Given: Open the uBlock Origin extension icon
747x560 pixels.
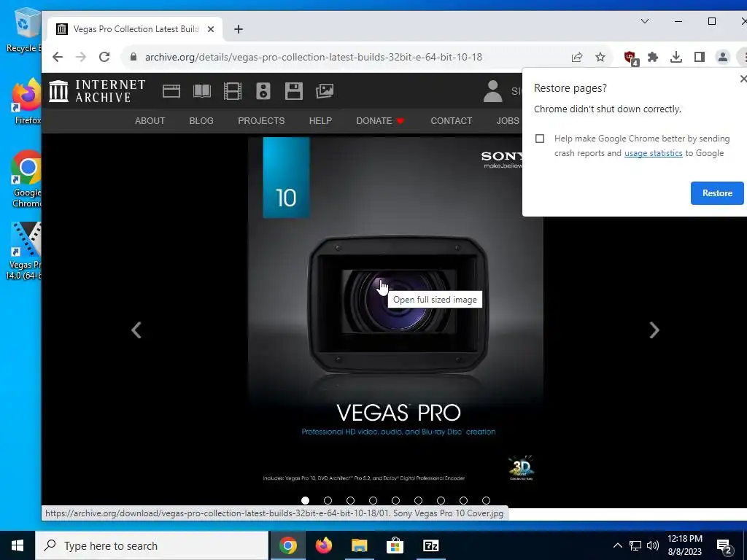Looking at the screenshot, I should [631, 58].
